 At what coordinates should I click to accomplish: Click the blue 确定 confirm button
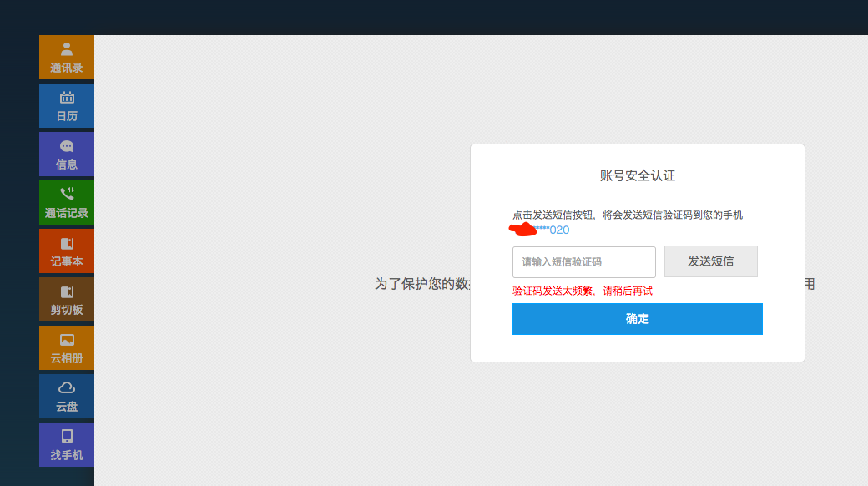pyautogui.click(x=637, y=319)
